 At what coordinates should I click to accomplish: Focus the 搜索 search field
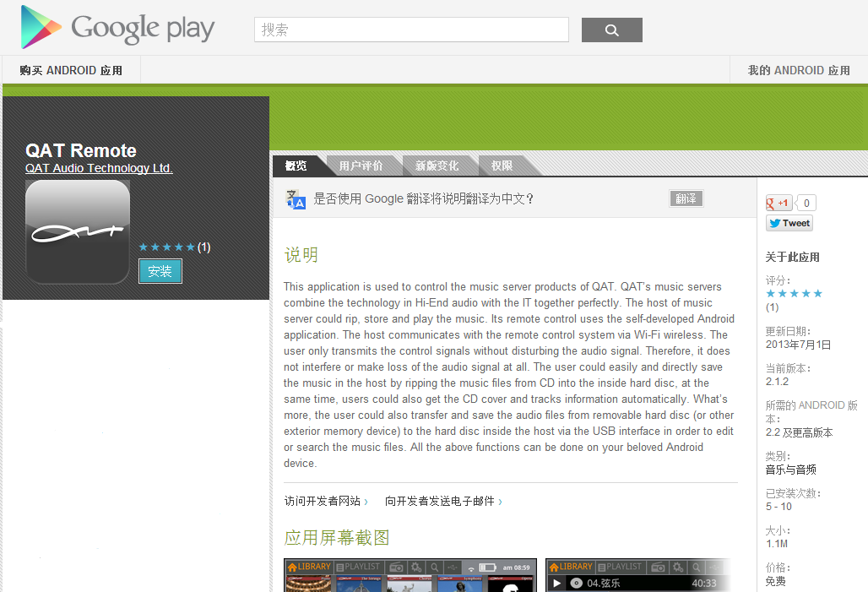411,30
